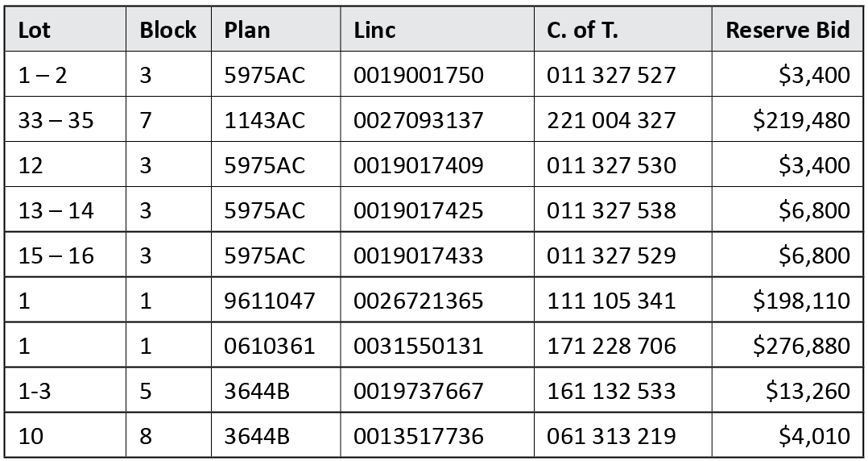Select the $219,480 reserve bid cell
Viewport: 868px width, 461px height.
point(801,120)
